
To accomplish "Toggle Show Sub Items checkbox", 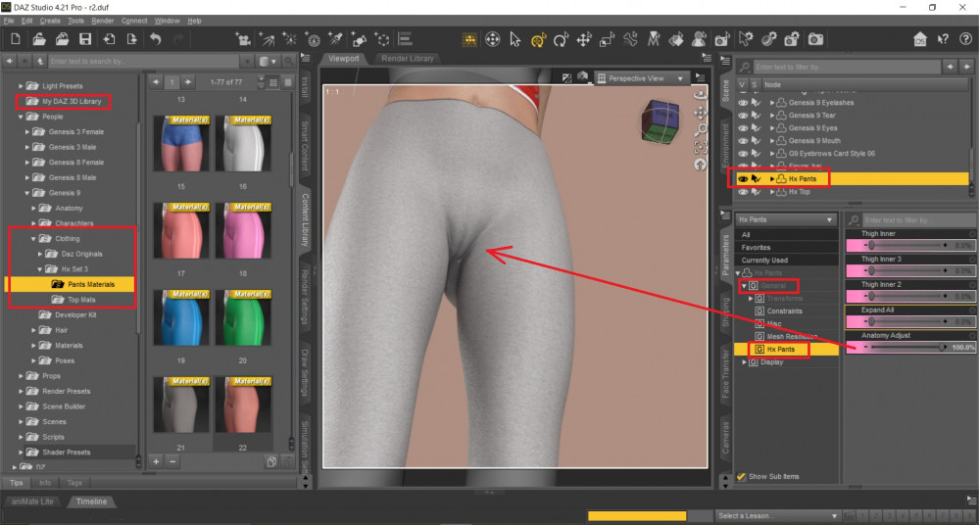I will coord(741,476).
